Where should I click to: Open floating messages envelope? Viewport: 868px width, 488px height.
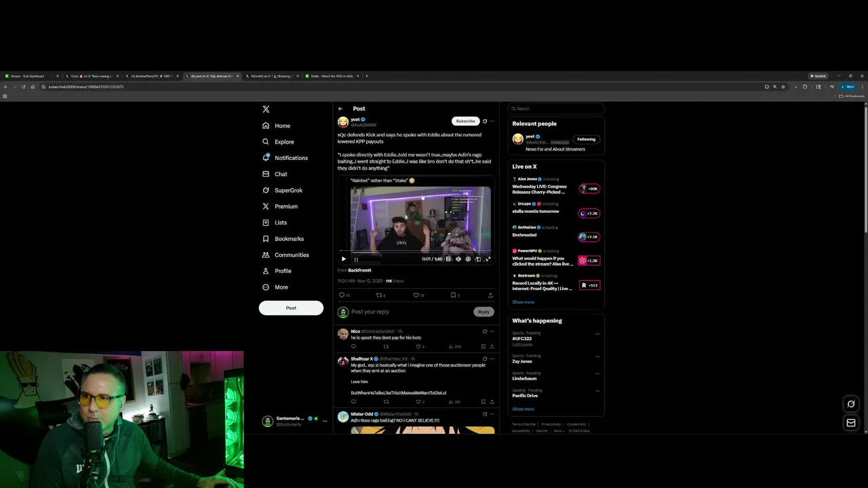(x=851, y=423)
